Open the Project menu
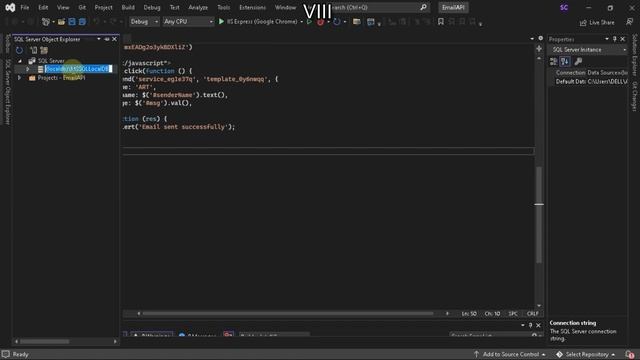 click(x=103, y=7)
